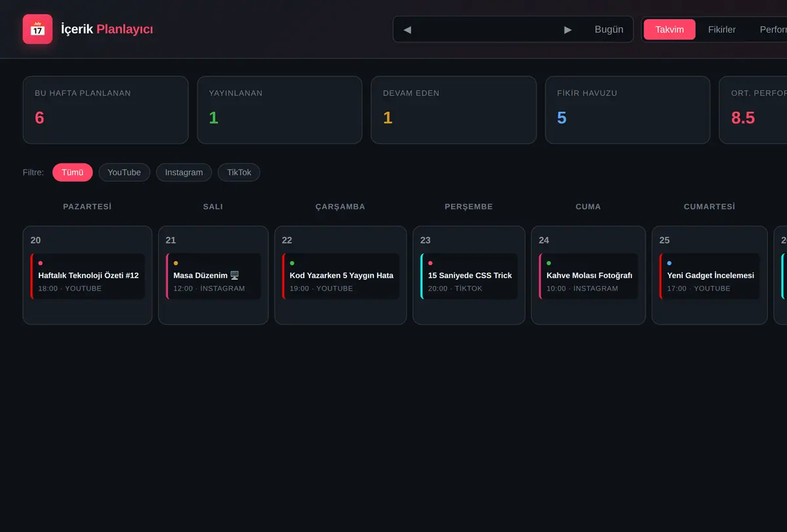Jump to today with Bugün button
The image size is (787, 532).
point(609,30)
